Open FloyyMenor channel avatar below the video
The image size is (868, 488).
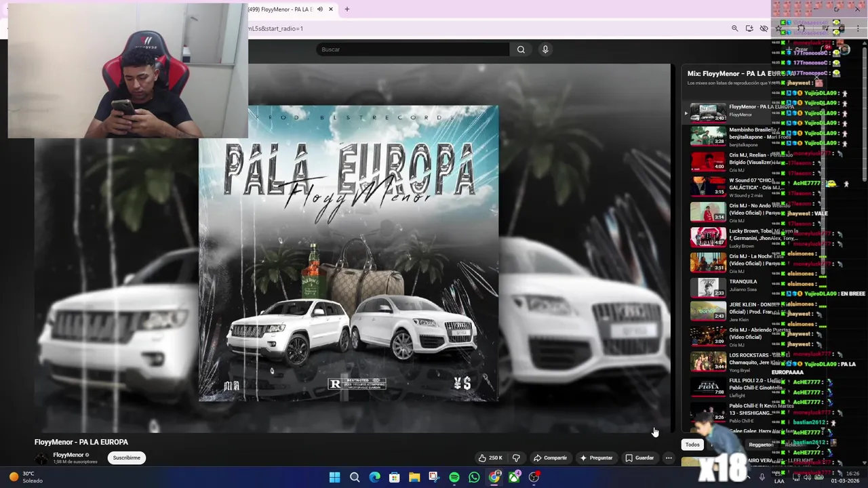[42, 458]
